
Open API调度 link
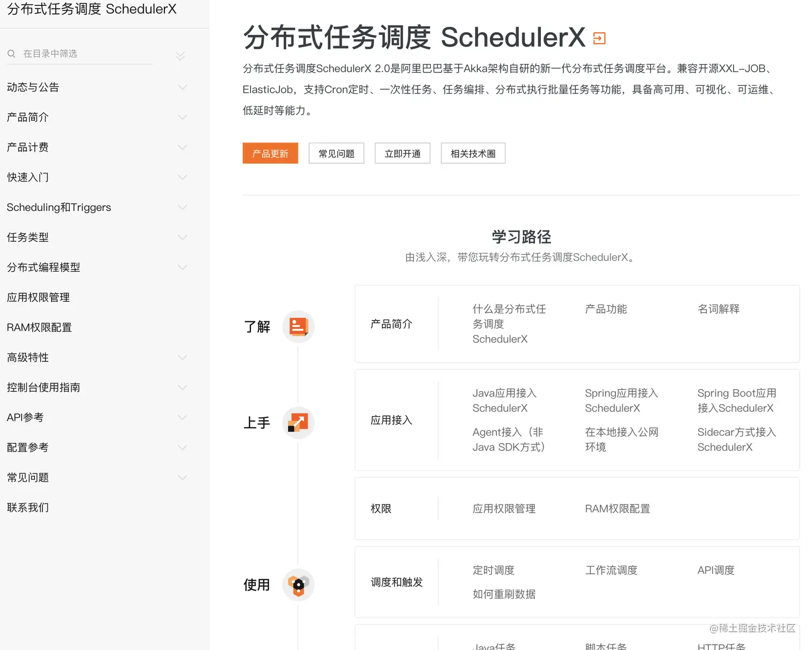click(716, 570)
